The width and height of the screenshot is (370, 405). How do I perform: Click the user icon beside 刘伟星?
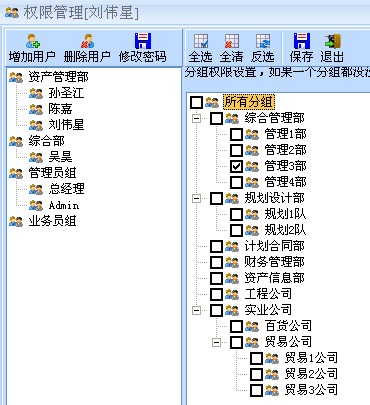36,125
